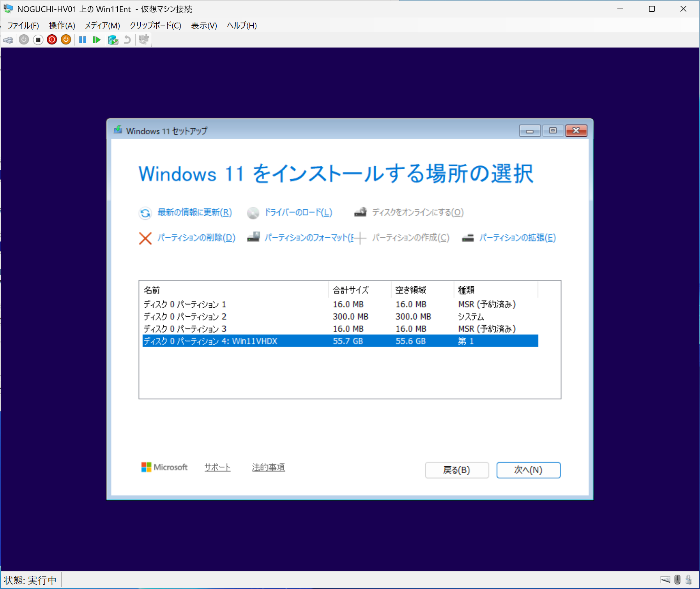
Task: Open the サポート link
Action: pos(217,467)
